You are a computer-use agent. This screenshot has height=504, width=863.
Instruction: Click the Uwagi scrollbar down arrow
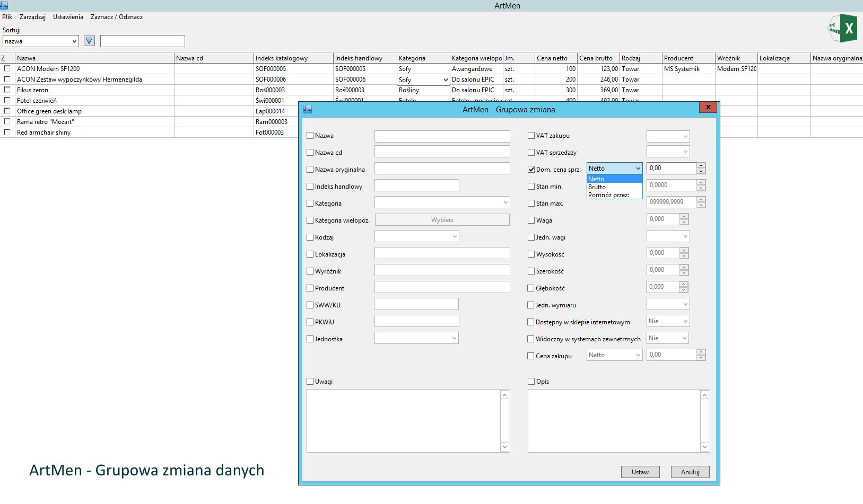coord(504,447)
